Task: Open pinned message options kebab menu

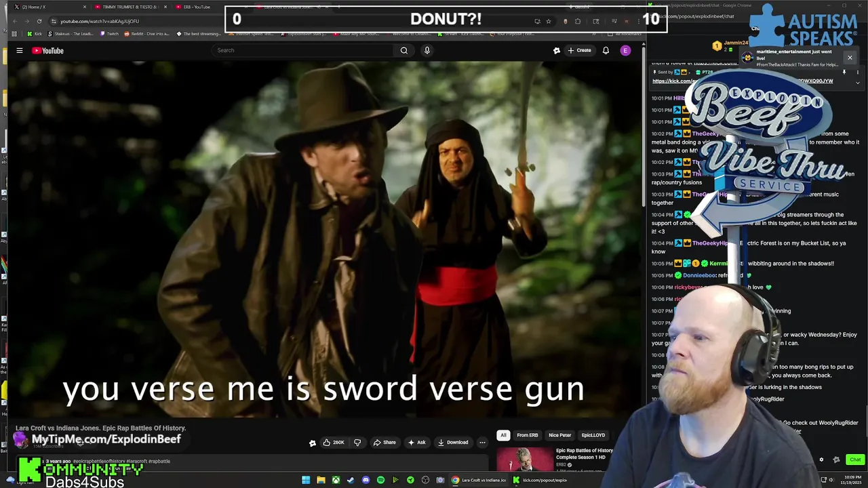Action: pyautogui.click(x=857, y=72)
